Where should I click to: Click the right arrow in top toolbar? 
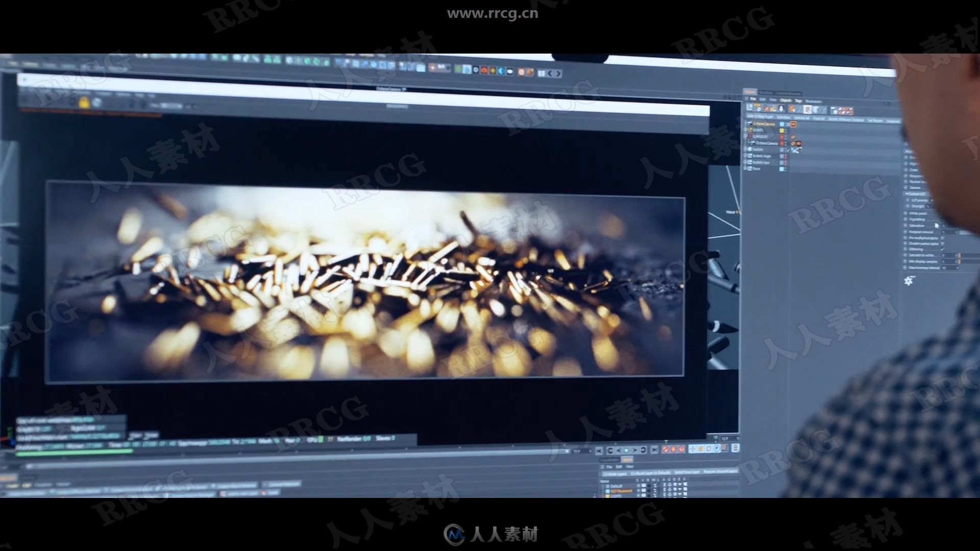pyautogui.click(x=558, y=73)
